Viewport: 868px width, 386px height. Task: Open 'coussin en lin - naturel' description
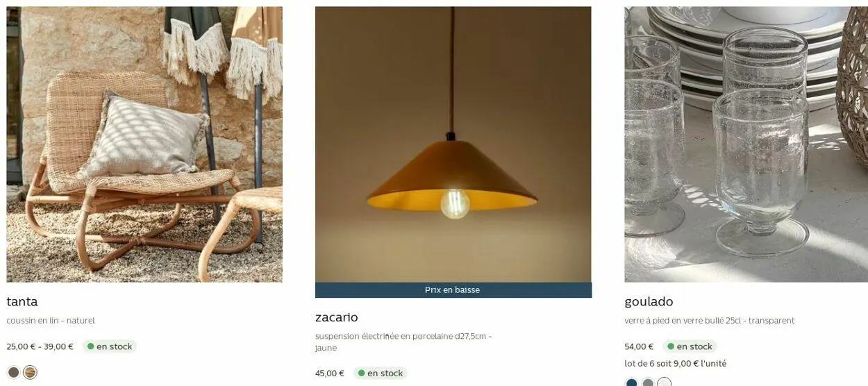click(51, 321)
